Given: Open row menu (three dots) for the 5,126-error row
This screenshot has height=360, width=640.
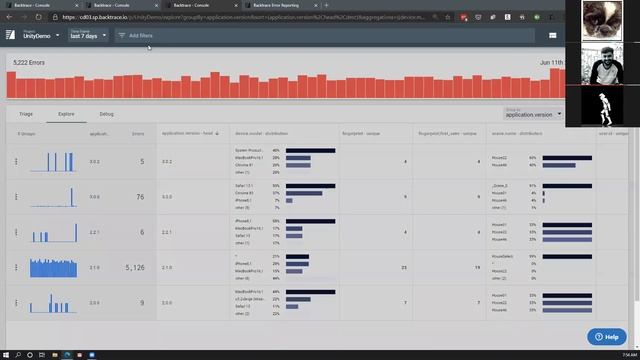Looking at the screenshot, I should pos(16,267).
